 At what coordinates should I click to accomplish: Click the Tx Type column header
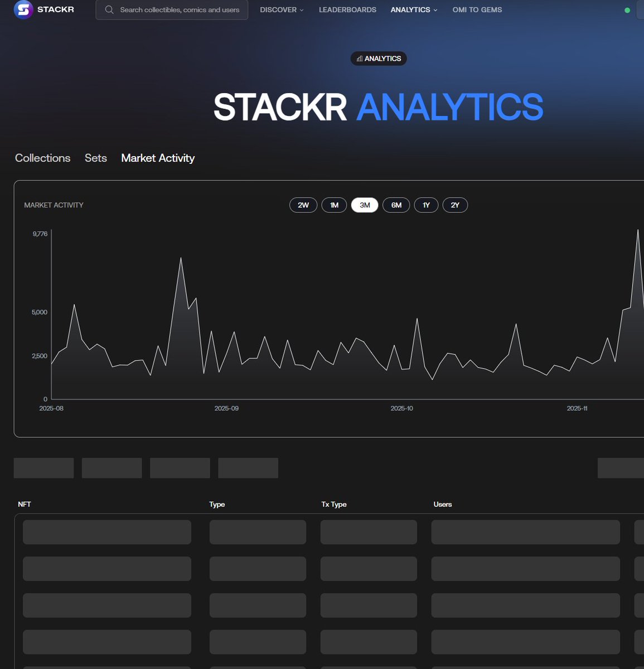coord(334,504)
